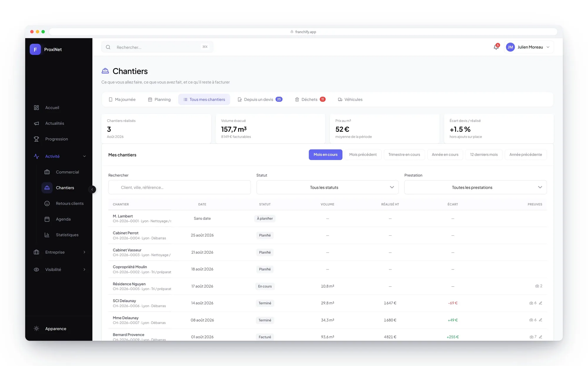Click the À planifier status badge
Image resolution: width=588 pixels, height=366 pixels.
(265, 219)
